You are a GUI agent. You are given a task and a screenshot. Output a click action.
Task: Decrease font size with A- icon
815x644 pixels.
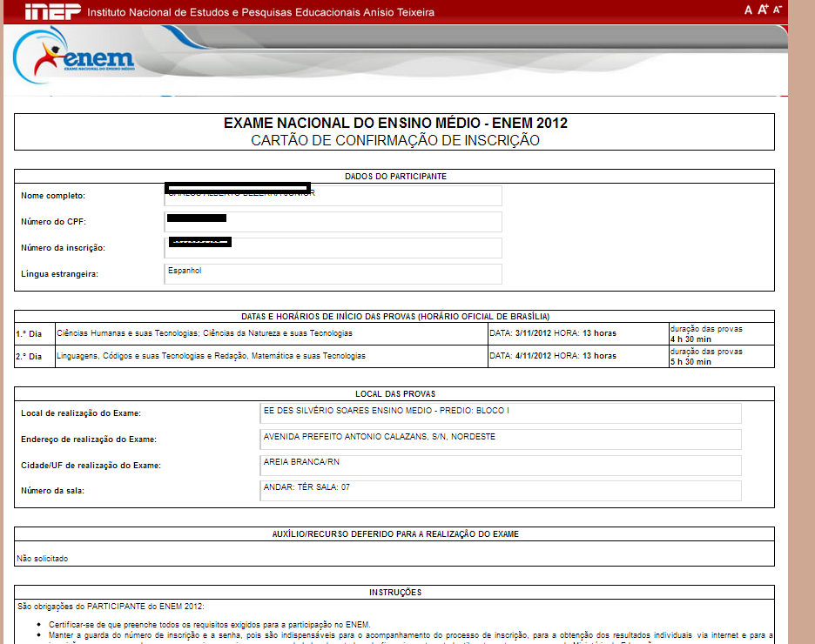[777, 10]
